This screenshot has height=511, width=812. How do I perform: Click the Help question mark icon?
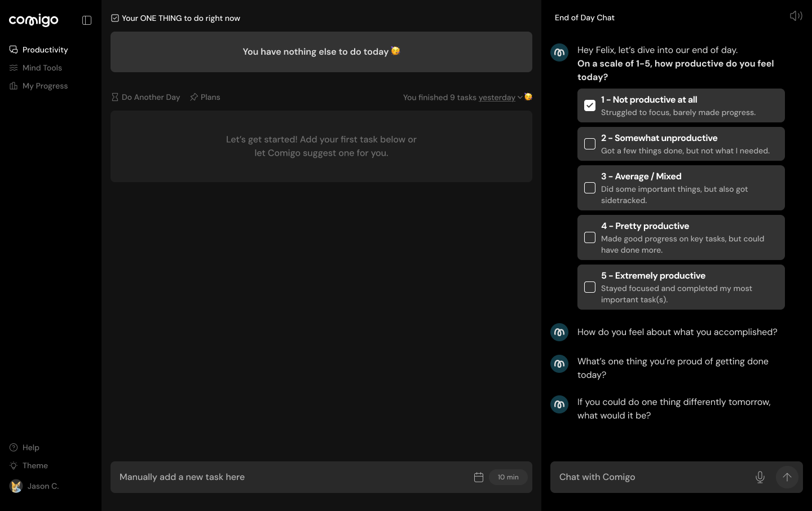pyautogui.click(x=14, y=447)
